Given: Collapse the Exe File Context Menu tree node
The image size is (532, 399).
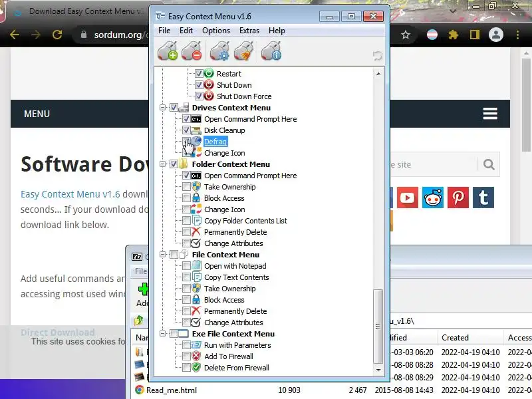Looking at the screenshot, I should [x=162, y=334].
